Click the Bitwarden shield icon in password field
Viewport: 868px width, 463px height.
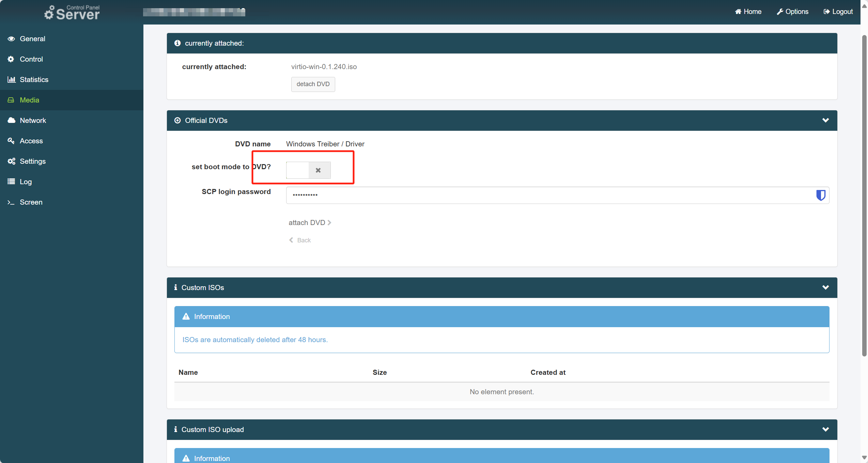pos(821,195)
